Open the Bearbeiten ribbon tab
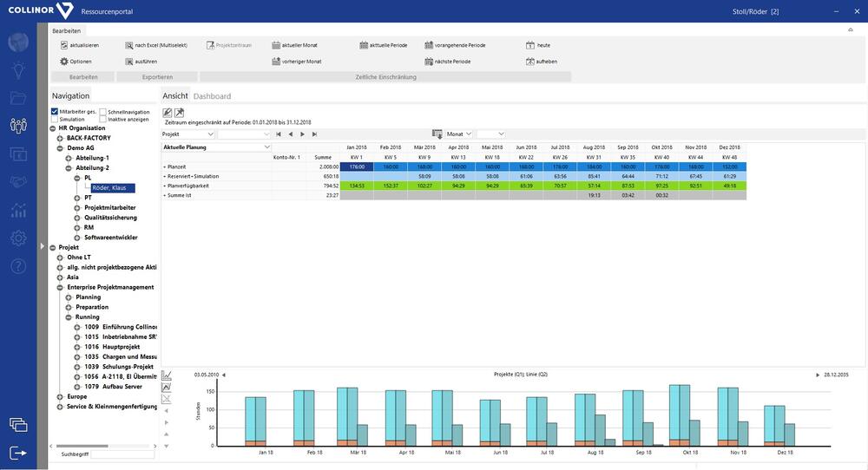The image size is (868, 470). (x=67, y=31)
